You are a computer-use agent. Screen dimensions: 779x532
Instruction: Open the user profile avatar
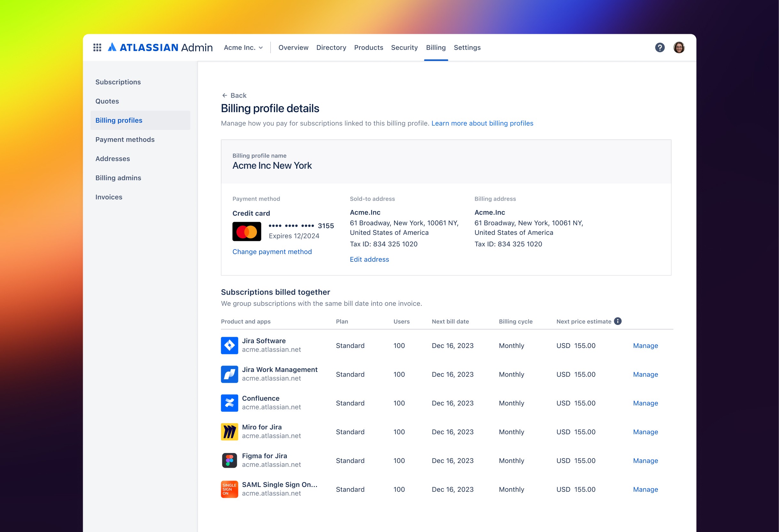coord(679,48)
